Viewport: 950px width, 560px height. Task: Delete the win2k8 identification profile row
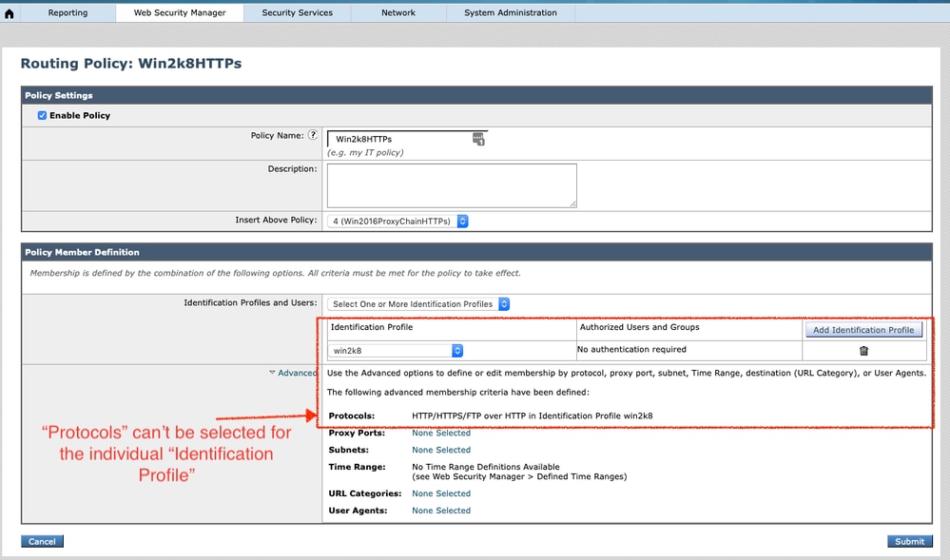[x=864, y=350]
